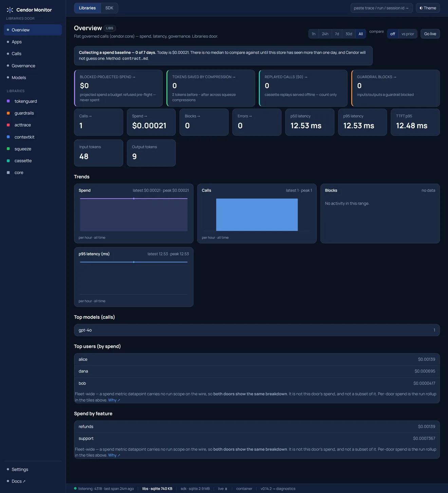
Task: Click the support feature row
Action: click(x=257, y=438)
